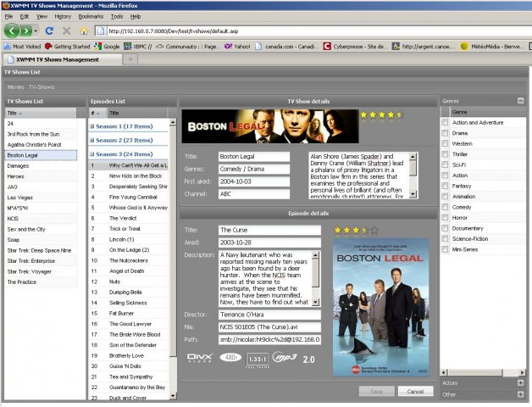Check Thriller genre checkbox
Image resolution: width=532 pixels, height=407 pixels.
coord(445,154)
